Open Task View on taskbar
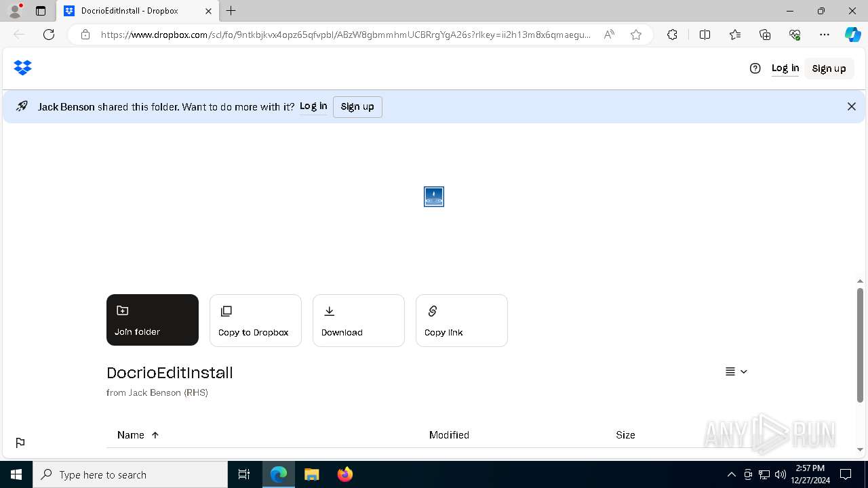 (244, 474)
